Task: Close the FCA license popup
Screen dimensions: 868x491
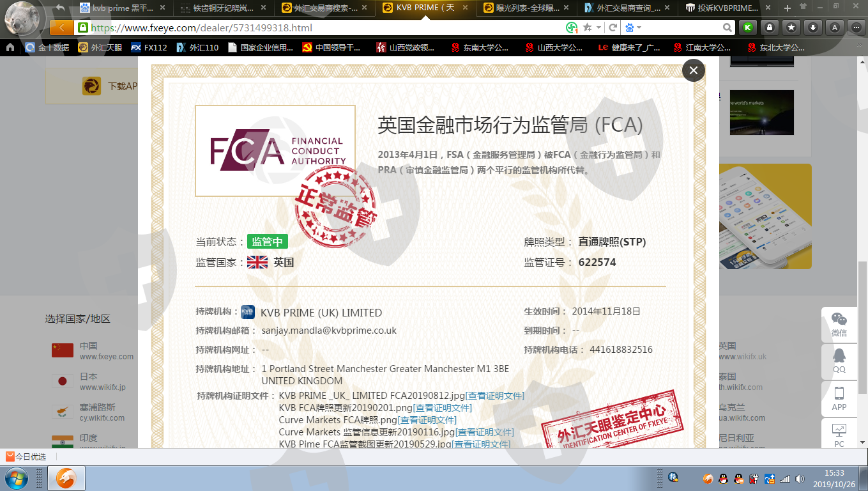Action: 694,70
